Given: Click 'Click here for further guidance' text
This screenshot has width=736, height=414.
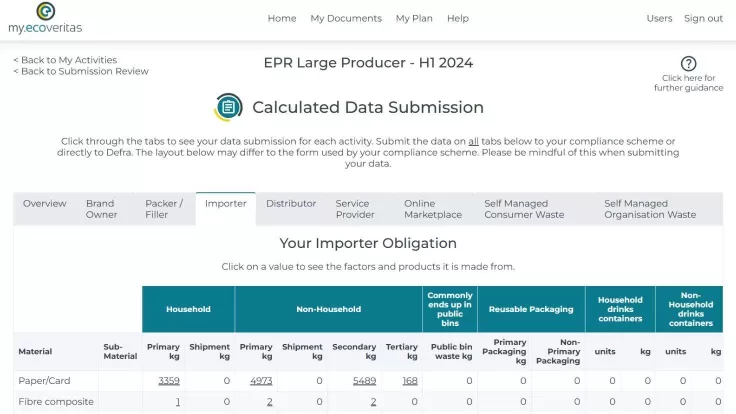Looking at the screenshot, I should click(x=688, y=83).
